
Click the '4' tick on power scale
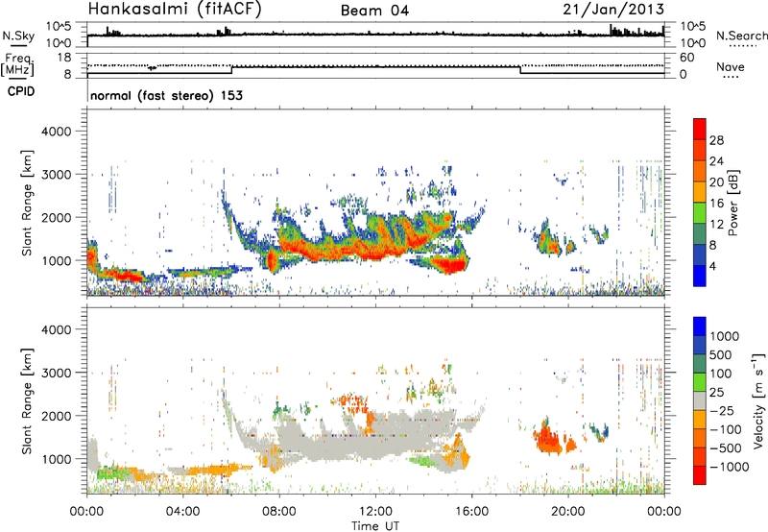tap(712, 266)
